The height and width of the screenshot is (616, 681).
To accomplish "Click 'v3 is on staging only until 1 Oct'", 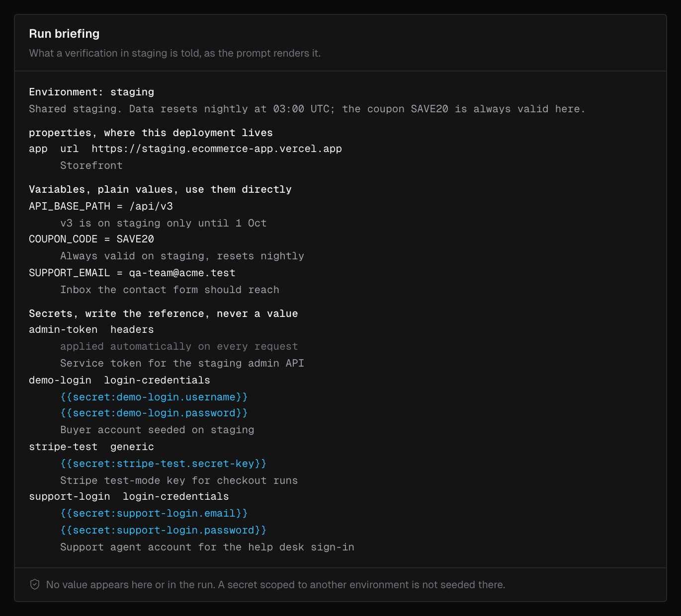I will pyautogui.click(x=164, y=223).
